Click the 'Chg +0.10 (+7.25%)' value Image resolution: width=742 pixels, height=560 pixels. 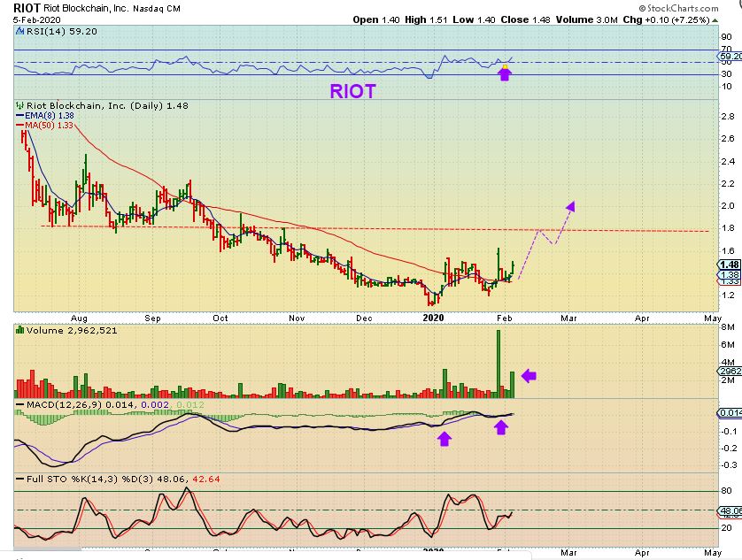pos(666,19)
